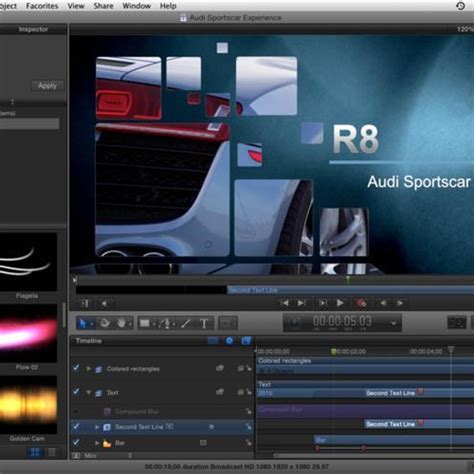
Task: Click the leftmost icon beside the speaker mute button
Action: point(85,303)
